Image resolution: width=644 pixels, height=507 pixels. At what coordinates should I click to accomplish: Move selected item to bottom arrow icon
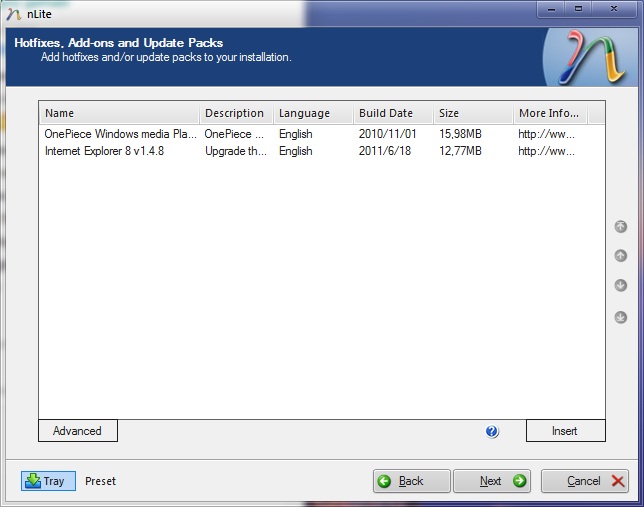(620, 317)
